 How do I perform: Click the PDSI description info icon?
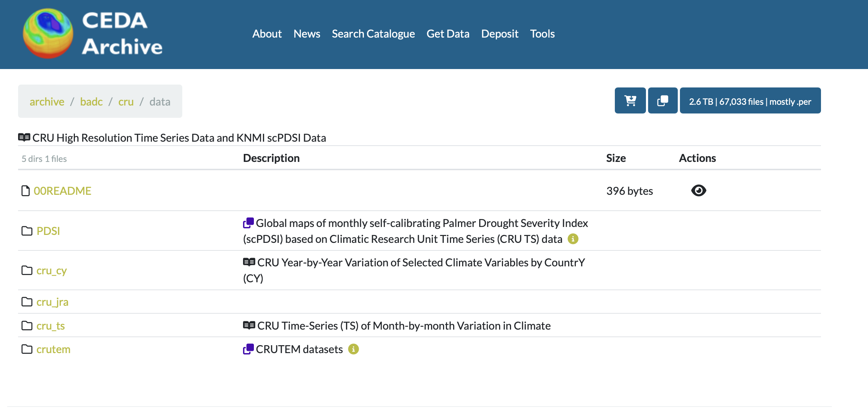pyautogui.click(x=573, y=239)
